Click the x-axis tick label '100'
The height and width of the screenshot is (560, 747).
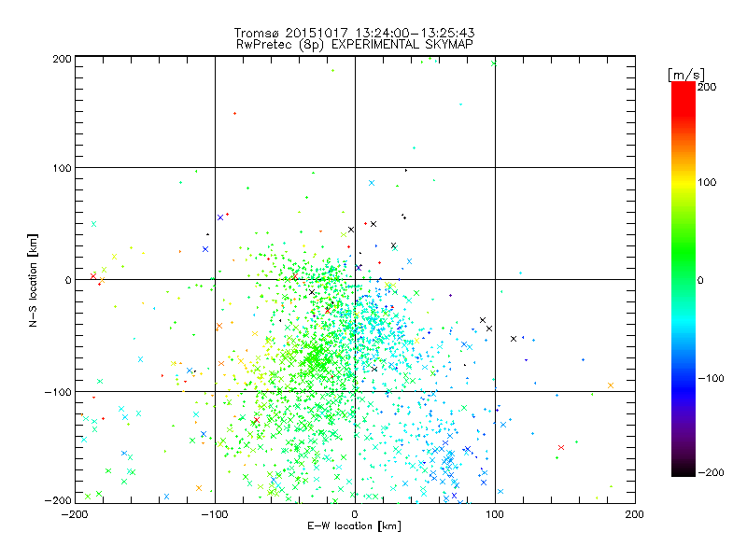(495, 514)
